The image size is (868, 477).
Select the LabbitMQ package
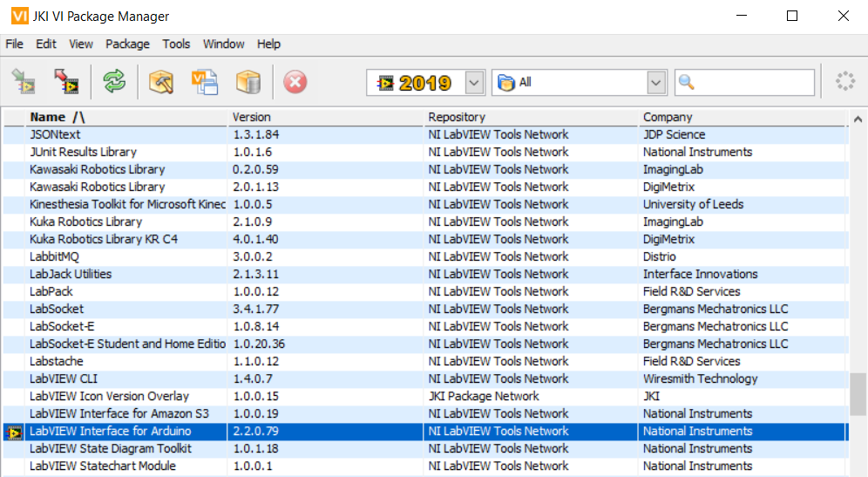click(x=425, y=256)
